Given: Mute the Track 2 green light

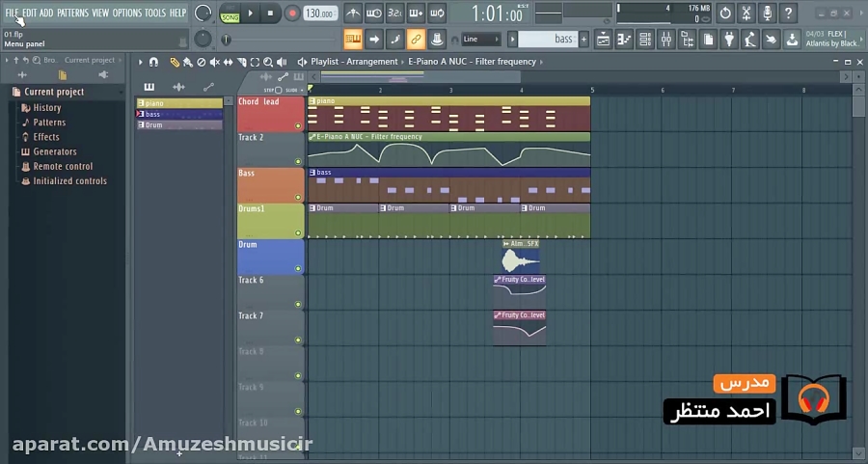Looking at the screenshot, I should pyautogui.click(x=298, y=162).
